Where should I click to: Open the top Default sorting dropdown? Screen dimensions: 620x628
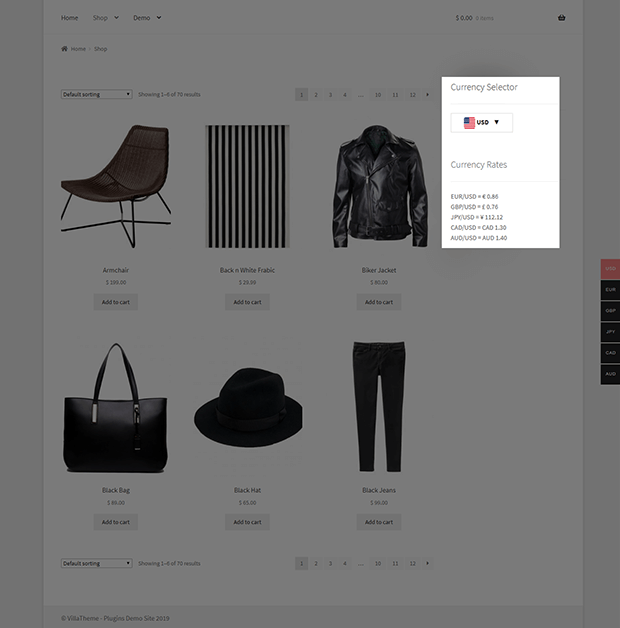click(x=97, y=94)
